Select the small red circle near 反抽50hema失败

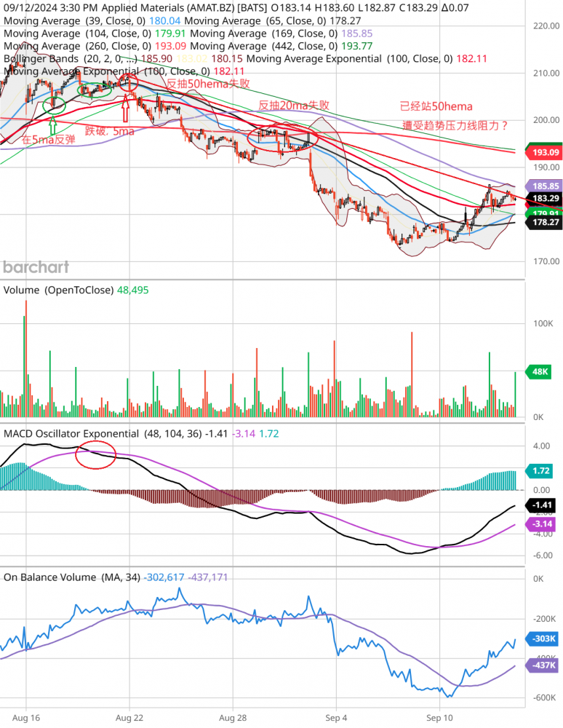129,81
